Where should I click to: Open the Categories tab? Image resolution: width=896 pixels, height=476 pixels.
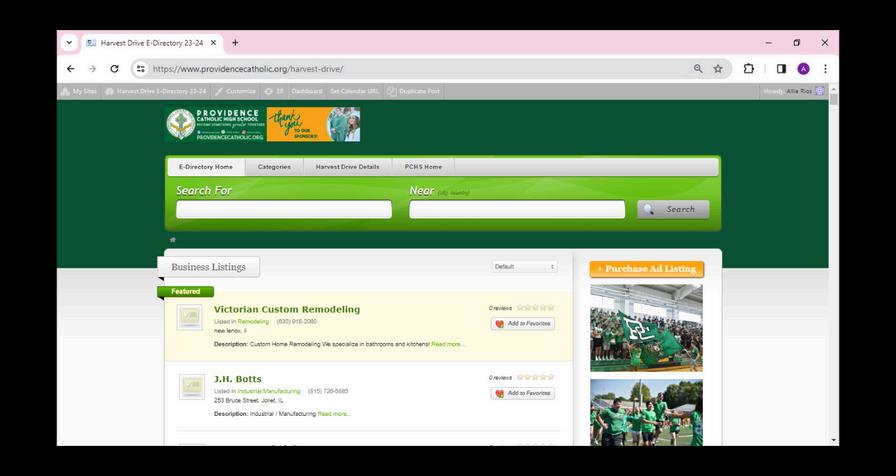(x=274, y=167)
